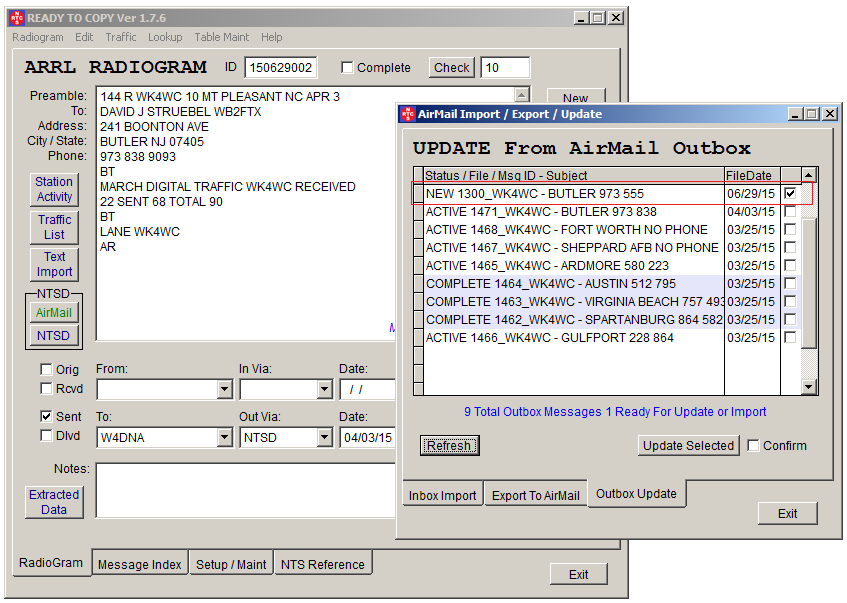Click the New button in radiogram window
847x603 pixels.
(576, 96)
